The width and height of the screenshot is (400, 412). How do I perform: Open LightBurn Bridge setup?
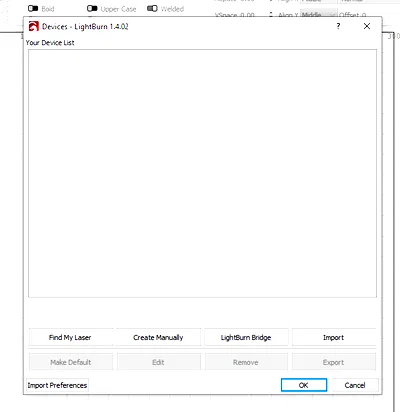click(x=246, y=337)
